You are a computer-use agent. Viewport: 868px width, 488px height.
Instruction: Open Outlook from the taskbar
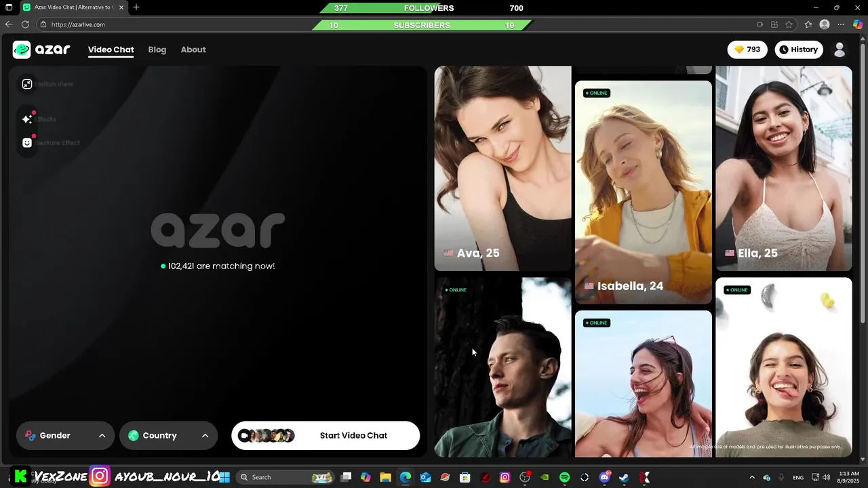point(425,477)
